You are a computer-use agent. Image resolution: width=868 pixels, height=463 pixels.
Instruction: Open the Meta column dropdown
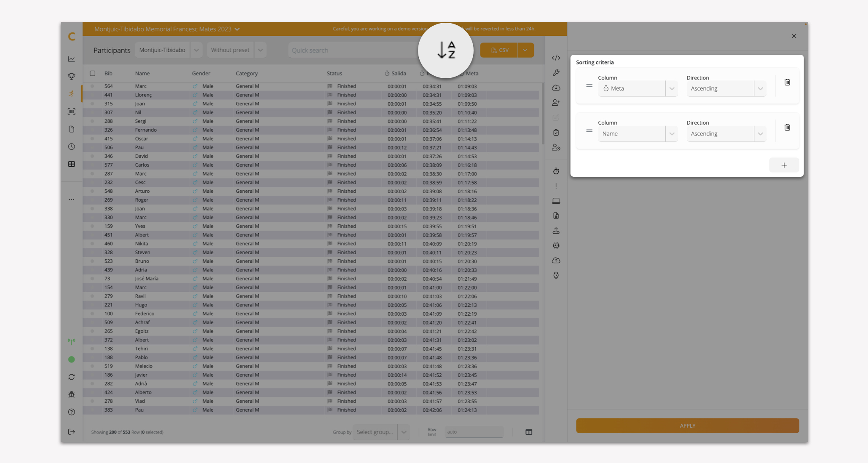(638, 88)
